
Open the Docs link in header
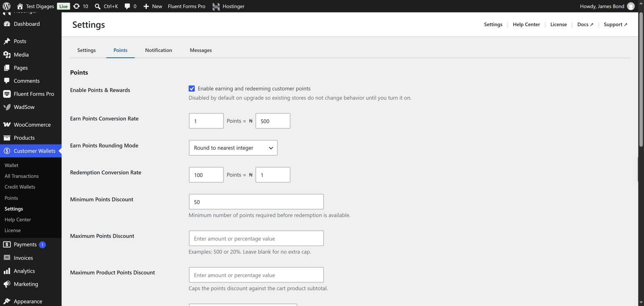[585, 25]
